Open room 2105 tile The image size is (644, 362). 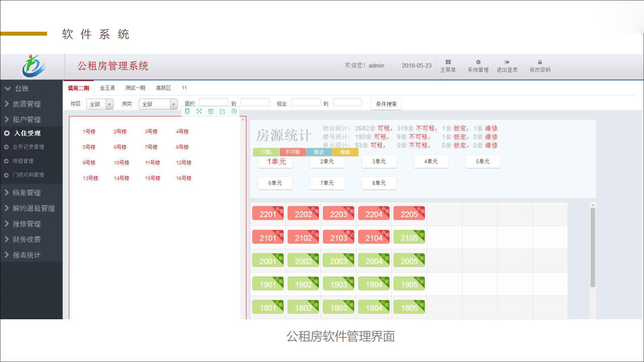coord(409,237)
